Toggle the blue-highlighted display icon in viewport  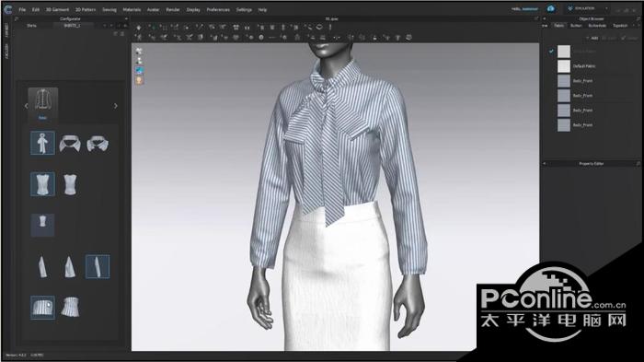tap(139, 70)
